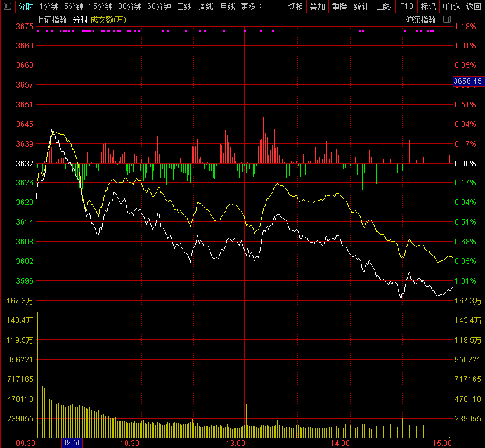Toggle the 标记 mark option

click(x=428, y=7)
